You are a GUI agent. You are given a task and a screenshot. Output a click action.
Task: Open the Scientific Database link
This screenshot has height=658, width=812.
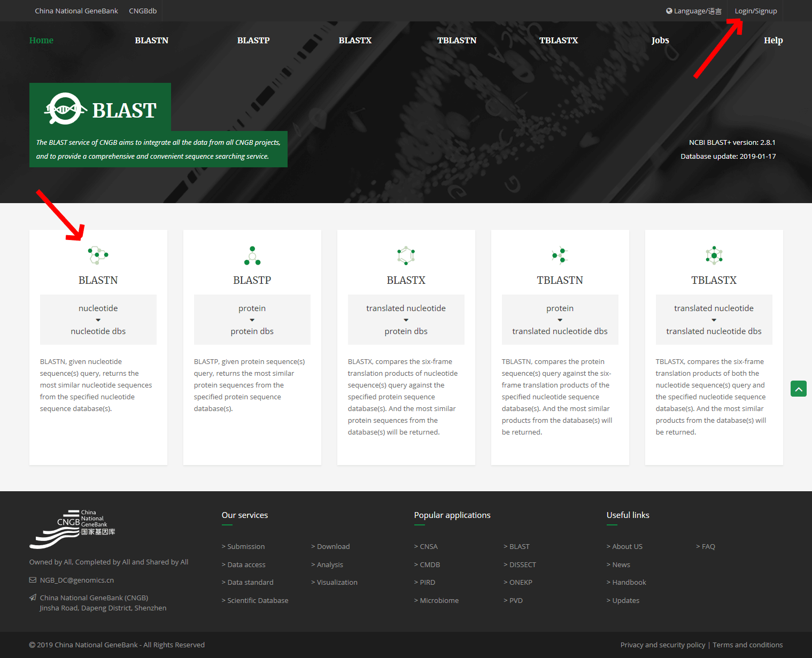[255, 600]
